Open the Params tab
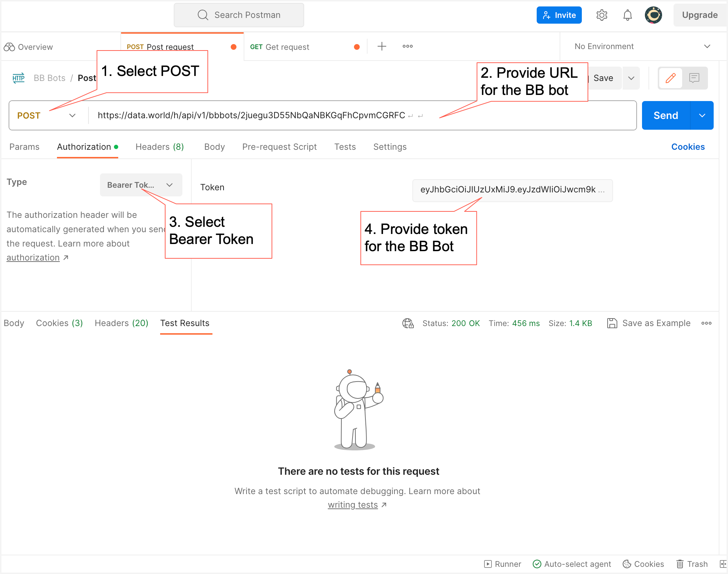The width and height of the screenshot is (728, 574). 24,147
